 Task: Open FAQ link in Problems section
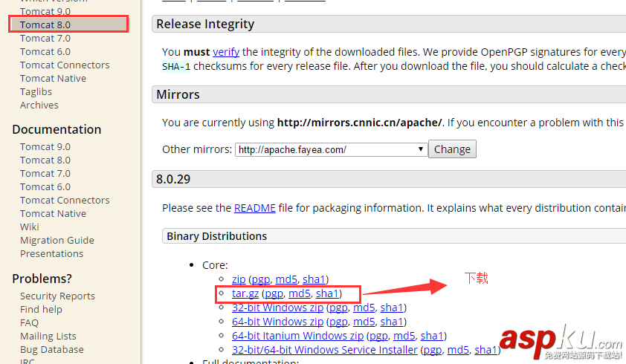29,323
